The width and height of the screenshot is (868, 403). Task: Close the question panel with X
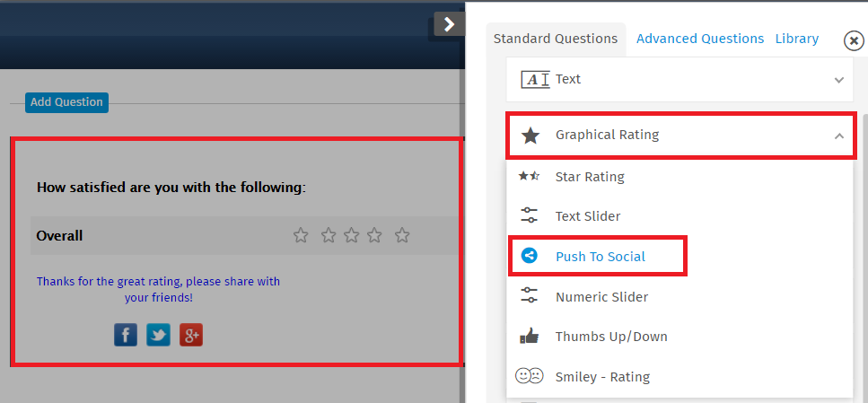tap(855, 40)
